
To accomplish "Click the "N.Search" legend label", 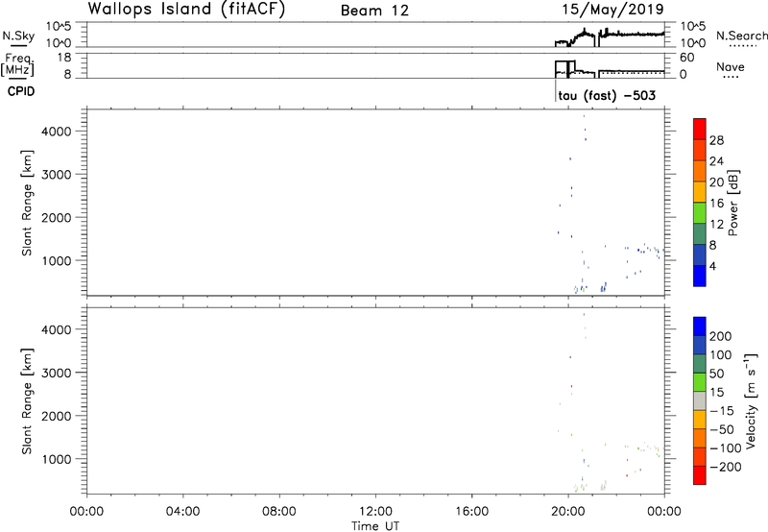I will click(x=742, y=36).
